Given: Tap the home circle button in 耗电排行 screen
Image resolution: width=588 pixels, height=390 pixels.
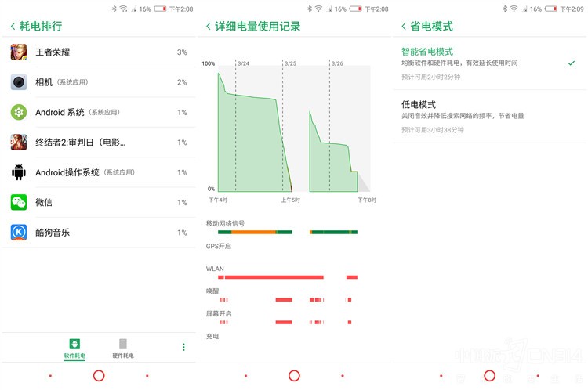Looking at the screenshot, I should point(99,376).
